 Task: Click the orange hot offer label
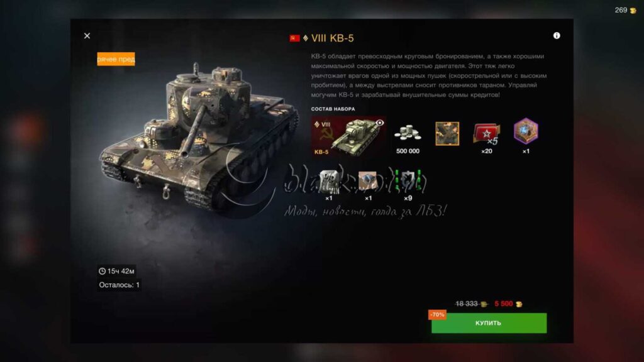pyautogui.click(x=116, y=59)
